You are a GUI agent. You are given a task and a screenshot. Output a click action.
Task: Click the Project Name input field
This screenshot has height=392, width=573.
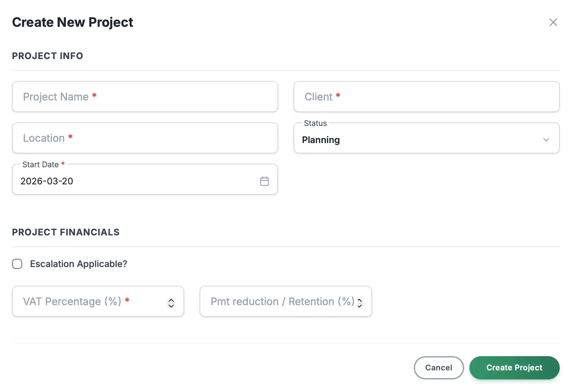click(x=145, y=97)
